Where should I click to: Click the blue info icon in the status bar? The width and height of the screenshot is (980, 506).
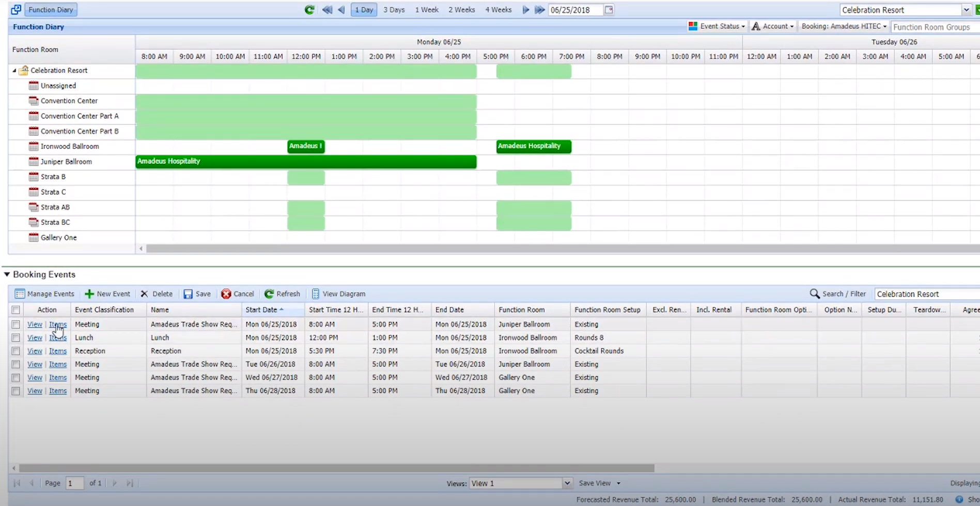[x=959, y=499]
